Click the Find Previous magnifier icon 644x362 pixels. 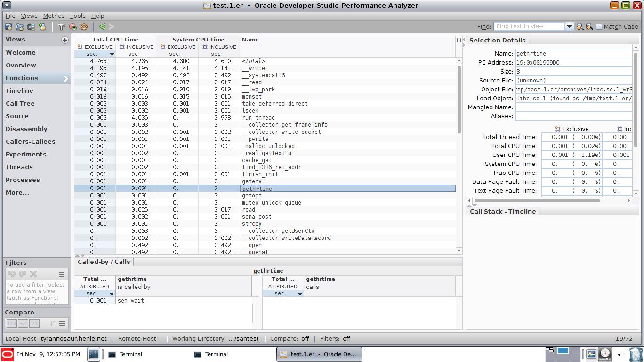click(x=580, y=27)
